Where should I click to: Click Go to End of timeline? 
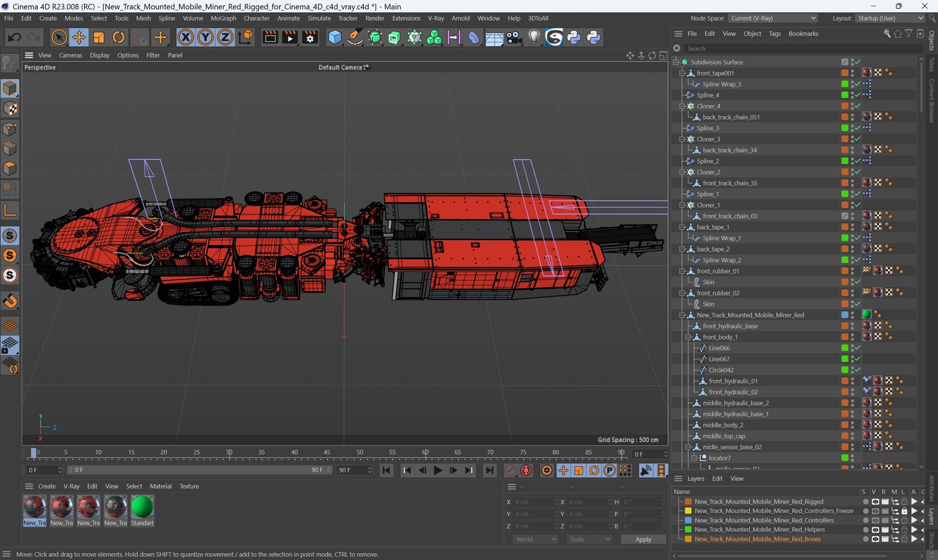pyautogui.click(x=489, y=470)
